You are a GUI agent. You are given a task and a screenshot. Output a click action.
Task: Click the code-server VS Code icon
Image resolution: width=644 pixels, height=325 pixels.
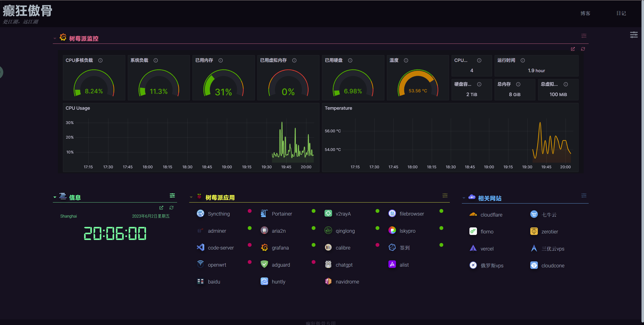200,248
